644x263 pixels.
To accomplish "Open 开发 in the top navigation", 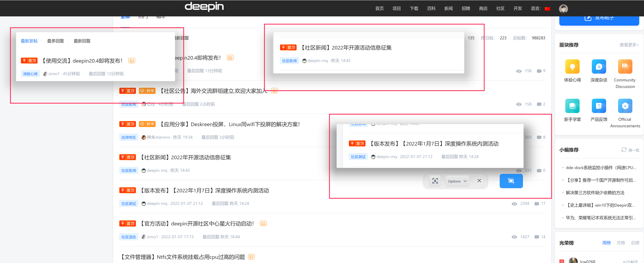I will click(x=518, y=8).
